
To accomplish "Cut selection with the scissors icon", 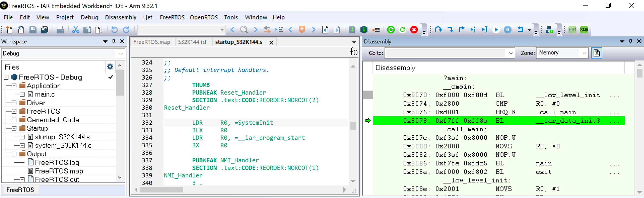I will coord(75,30).
